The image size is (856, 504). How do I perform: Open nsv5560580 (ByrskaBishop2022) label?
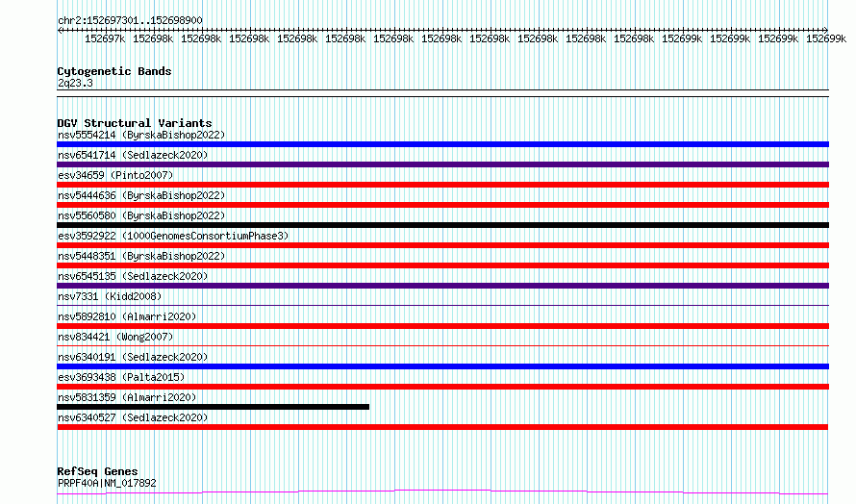point(141,215)
